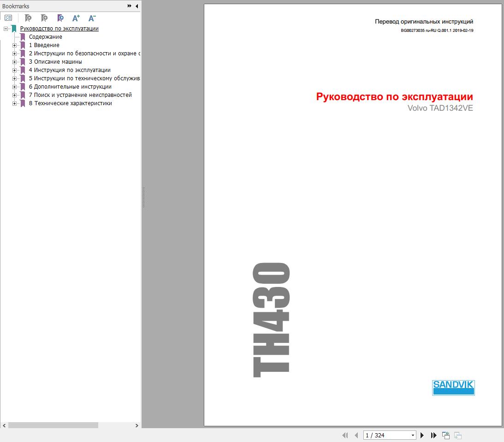Click the purple bookmark icon beside Содержание
This screenshot has height=442, width=504.
23,37
